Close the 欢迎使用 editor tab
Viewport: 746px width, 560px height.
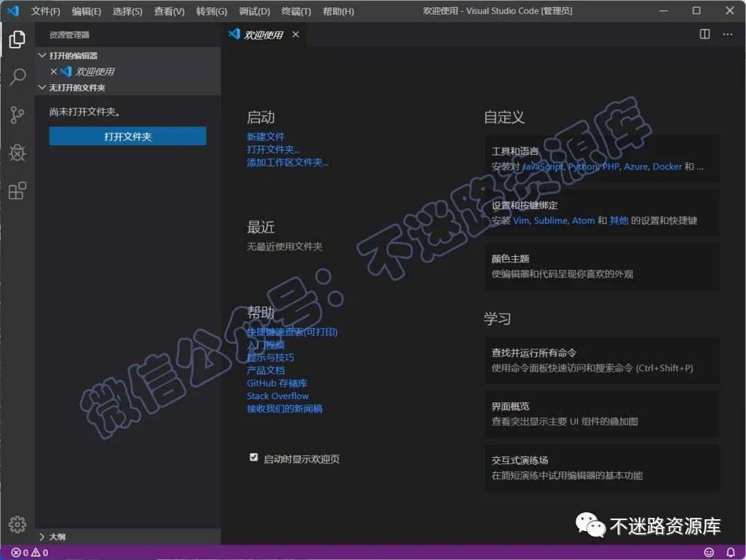(x=296, y=35)
